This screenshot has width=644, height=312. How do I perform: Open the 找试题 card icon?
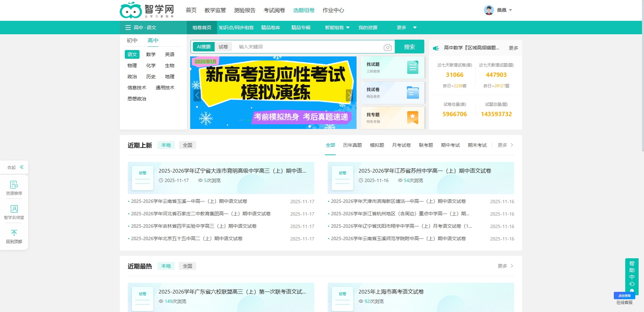pos(413,68)
